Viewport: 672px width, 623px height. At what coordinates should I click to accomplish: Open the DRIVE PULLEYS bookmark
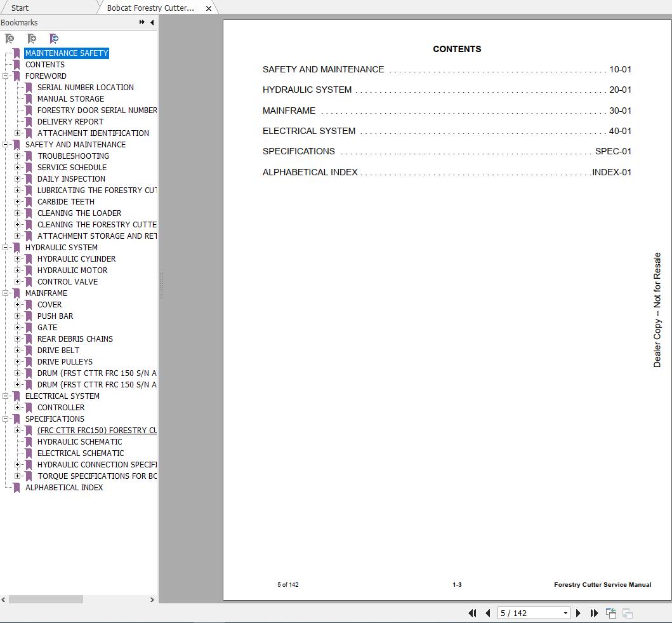coord(65,362)
